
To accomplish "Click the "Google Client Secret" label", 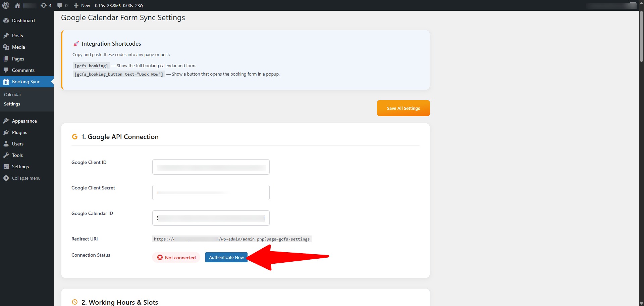I will point(93,188).
